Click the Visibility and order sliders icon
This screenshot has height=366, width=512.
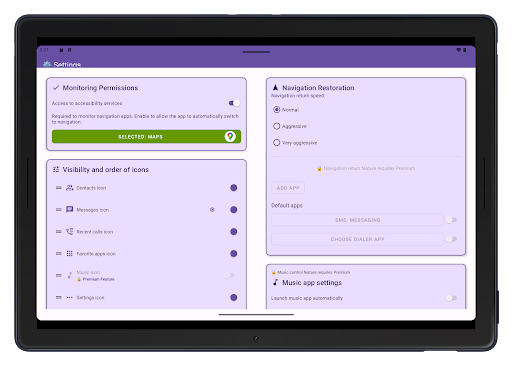pos(56,169)
